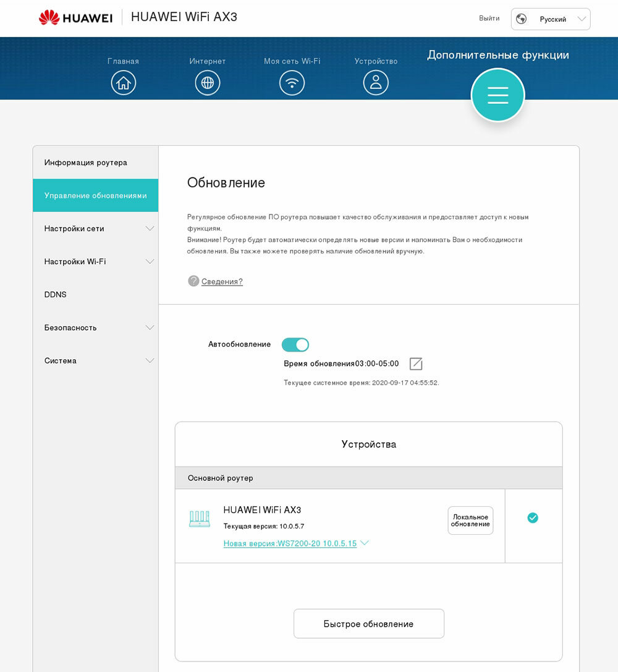This screenshot has width=618, height=672.
Task: Click HUAWEI WiFi AX3 title in header
Action: (x=184, y=17)
